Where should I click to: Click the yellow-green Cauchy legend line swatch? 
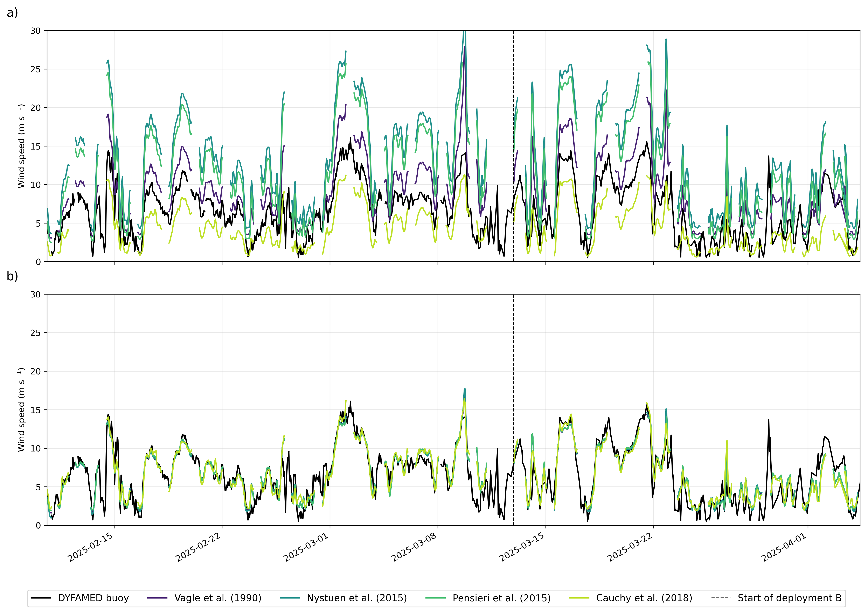click(x=579, y=598)
